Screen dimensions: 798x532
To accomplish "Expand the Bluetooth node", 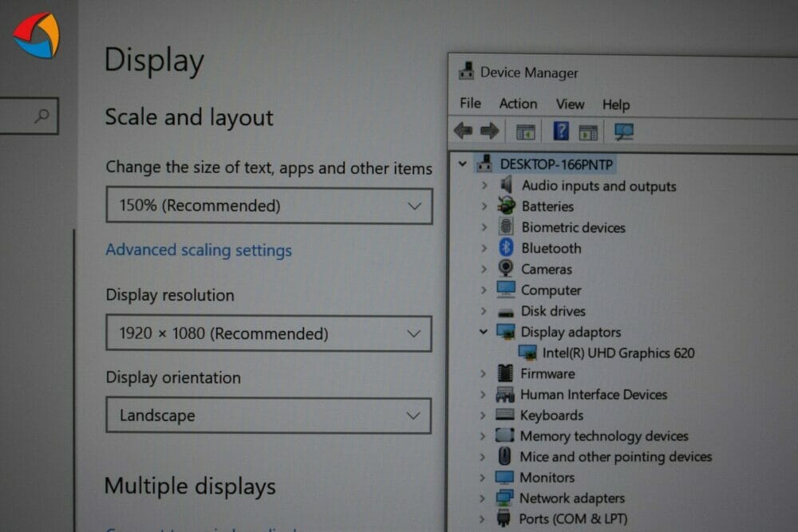I will coord(484,248).
